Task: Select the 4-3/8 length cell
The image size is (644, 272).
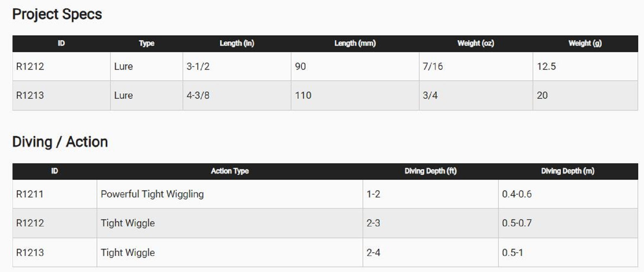Action: [198, 95]
